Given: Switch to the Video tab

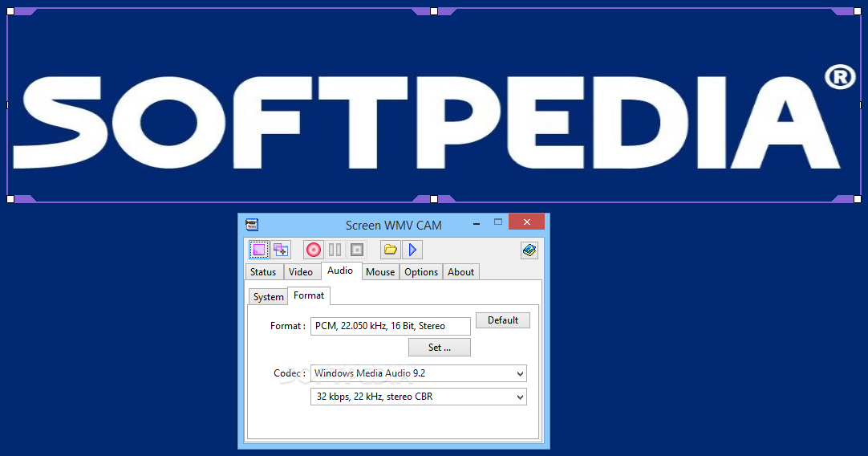Looking at the screenshot, I should pos(301,272).
